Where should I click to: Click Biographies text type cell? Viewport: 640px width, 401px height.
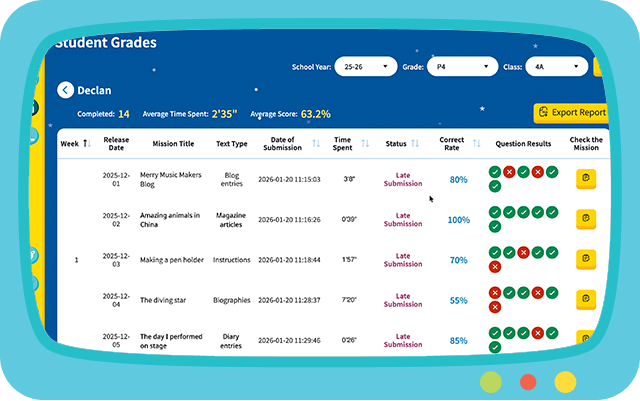[231, 300]
